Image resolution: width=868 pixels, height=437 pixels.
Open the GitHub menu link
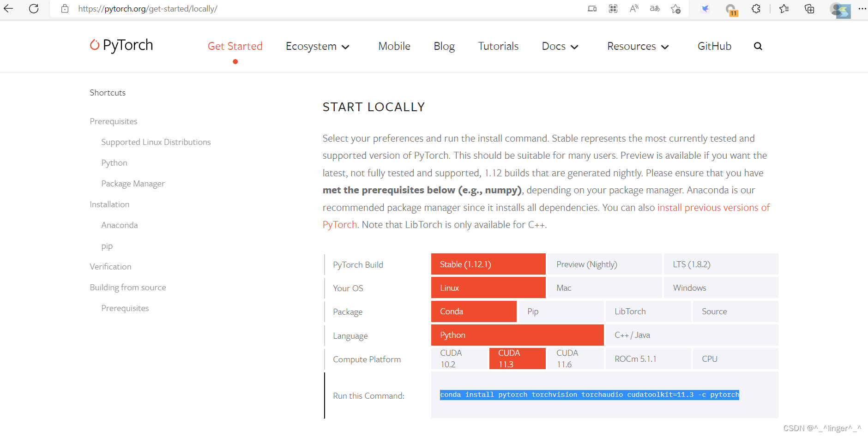click(x=714, y=46)
